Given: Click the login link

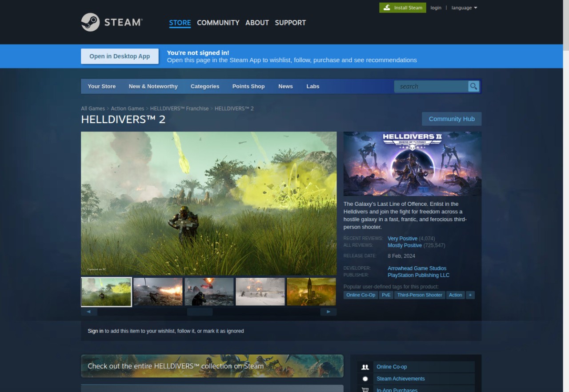Looking at the screenshot, I should [436, 8].
